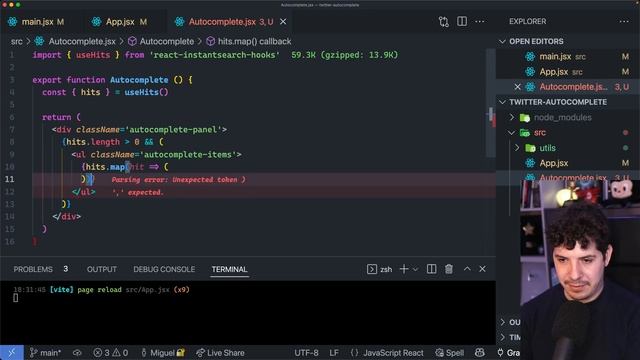Close the bottom panel
Screen dimensions: 640x360
coord(482,269)
